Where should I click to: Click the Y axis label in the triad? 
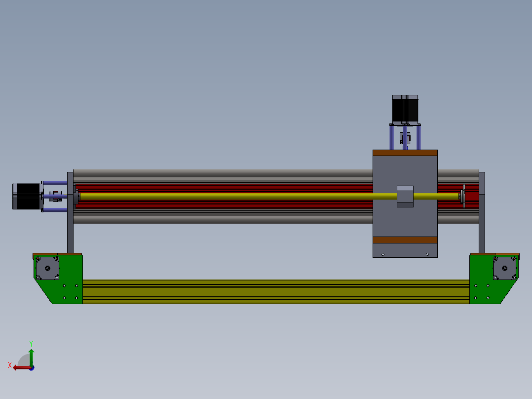tap(31, 342)
